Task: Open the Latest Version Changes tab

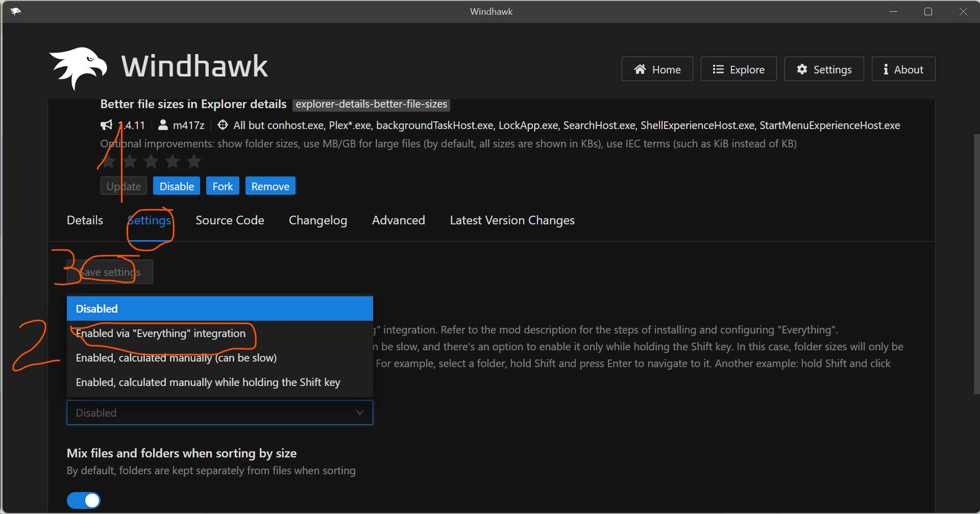Action: (512, 220)
